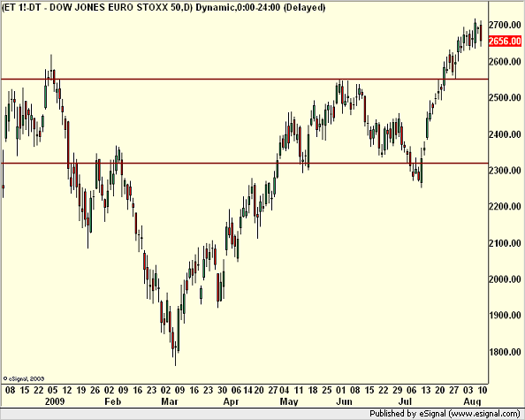Click the '25' date label on time axis
This screenshot has height=420, width=525.
tap(327, 390)
